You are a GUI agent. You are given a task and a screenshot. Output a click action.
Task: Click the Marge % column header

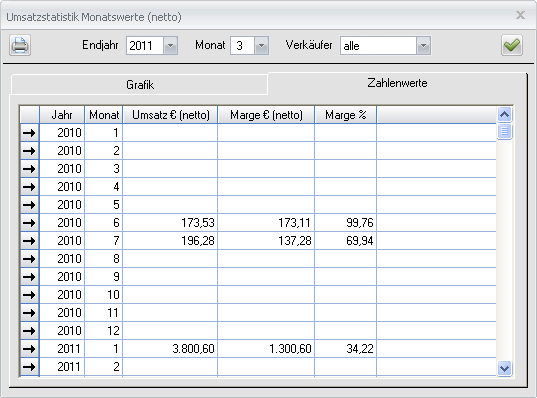(x=346, y=115)
